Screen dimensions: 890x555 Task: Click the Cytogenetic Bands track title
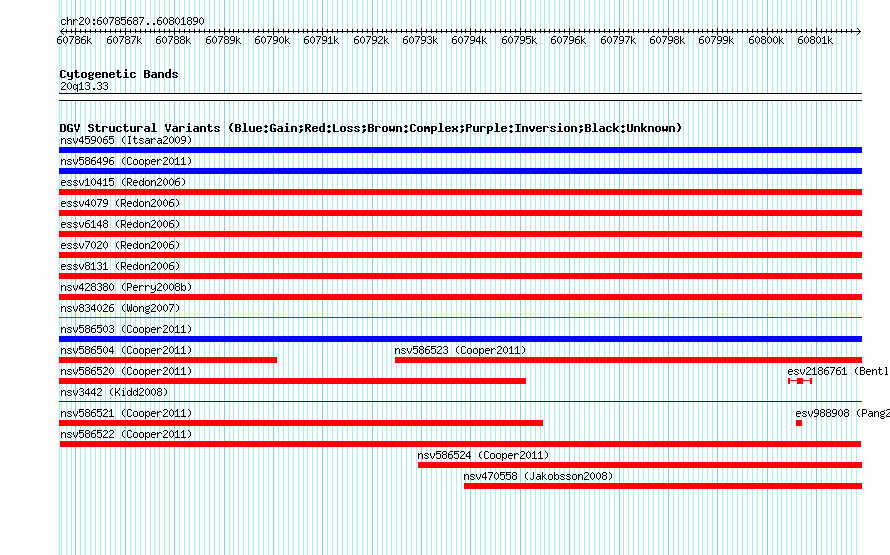point(119,74)
